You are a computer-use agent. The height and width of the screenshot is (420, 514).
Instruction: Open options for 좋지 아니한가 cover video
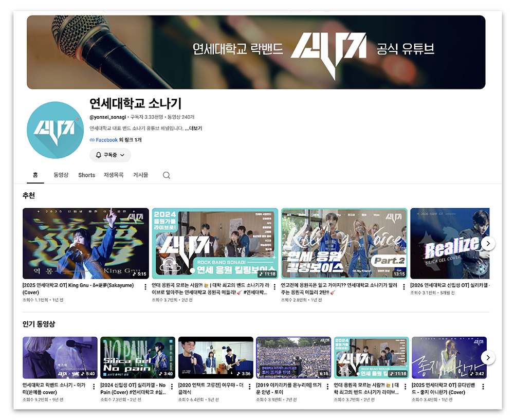(483, 387)
